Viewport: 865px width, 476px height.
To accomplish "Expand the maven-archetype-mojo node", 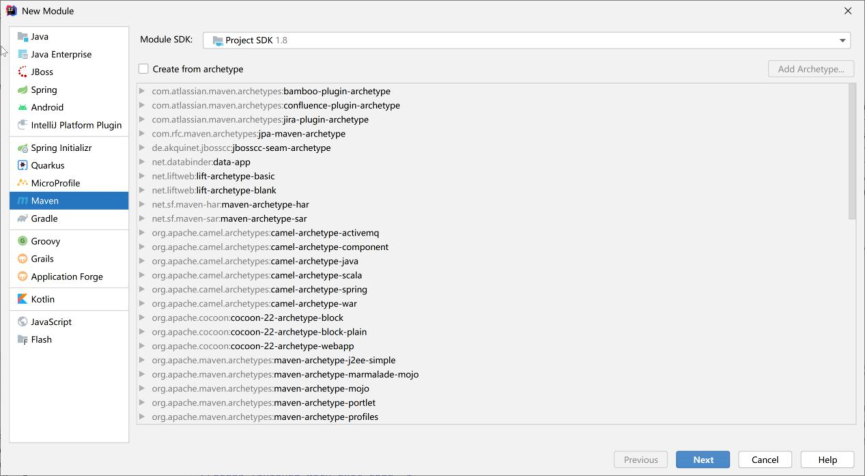I will [143, 389].
